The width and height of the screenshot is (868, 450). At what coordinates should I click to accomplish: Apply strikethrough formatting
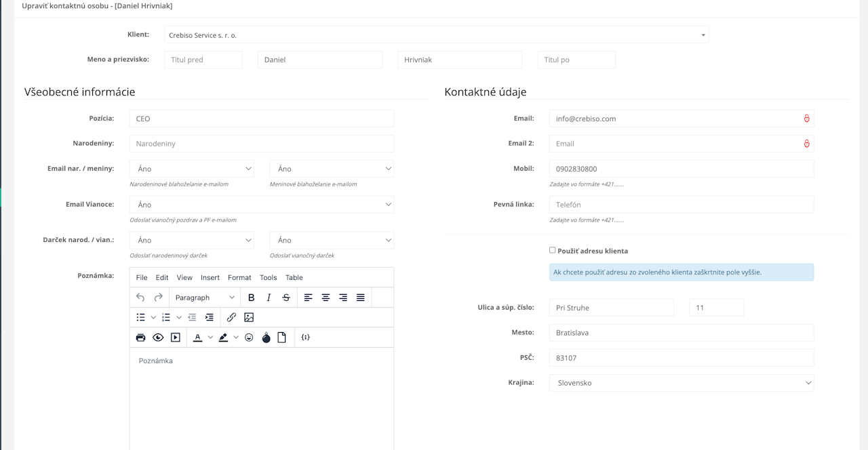pos(286,298)
